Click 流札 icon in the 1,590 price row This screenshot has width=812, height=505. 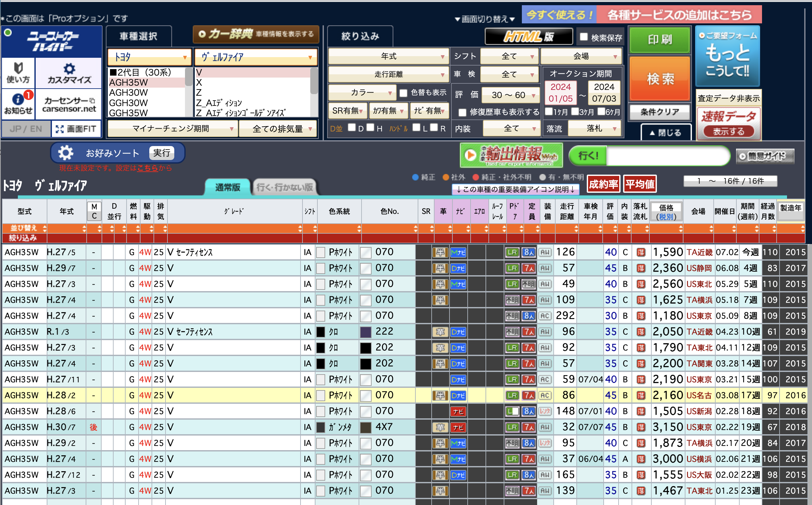click(641, 252)
